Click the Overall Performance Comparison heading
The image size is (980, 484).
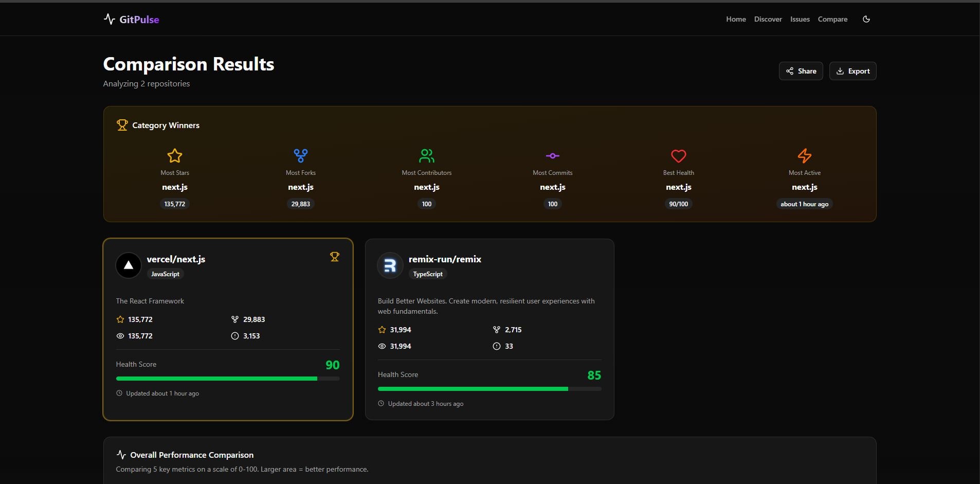pyautogui.click(x=192, y=455)
